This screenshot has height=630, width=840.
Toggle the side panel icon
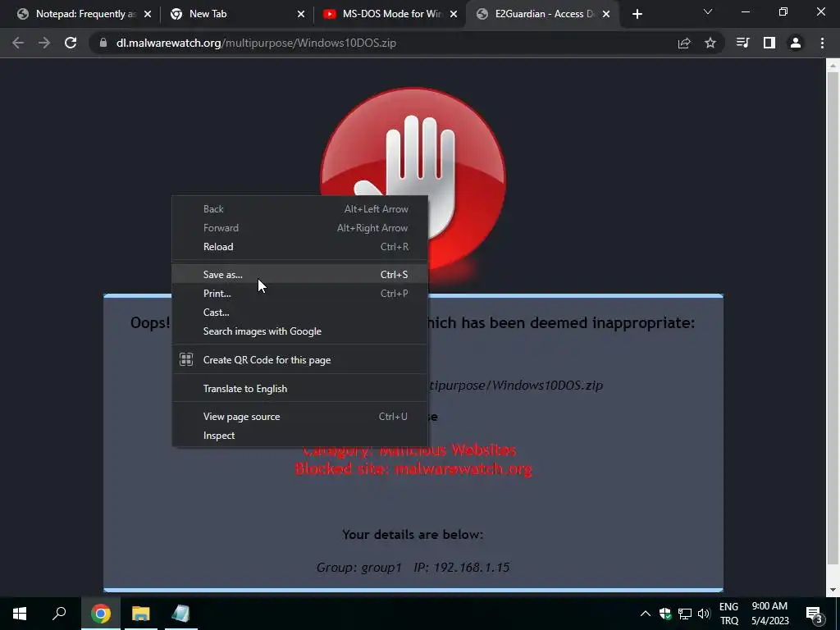769,43
